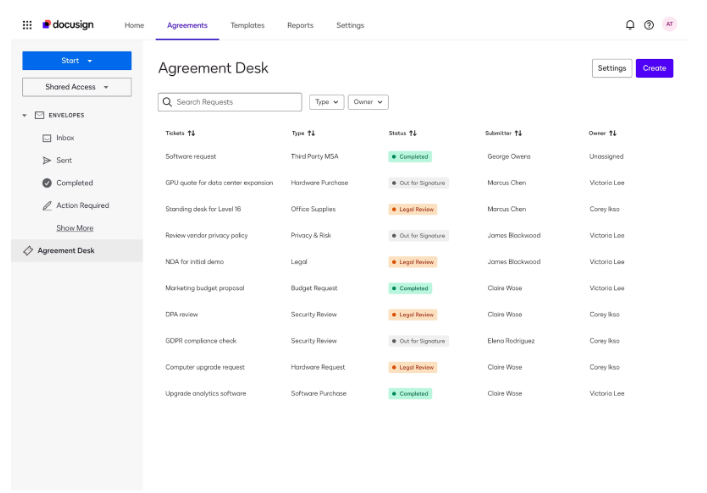Viewport: 707px width, 493px height.
Task: Click the Action Required pen icon
Action: coord(47,206)
